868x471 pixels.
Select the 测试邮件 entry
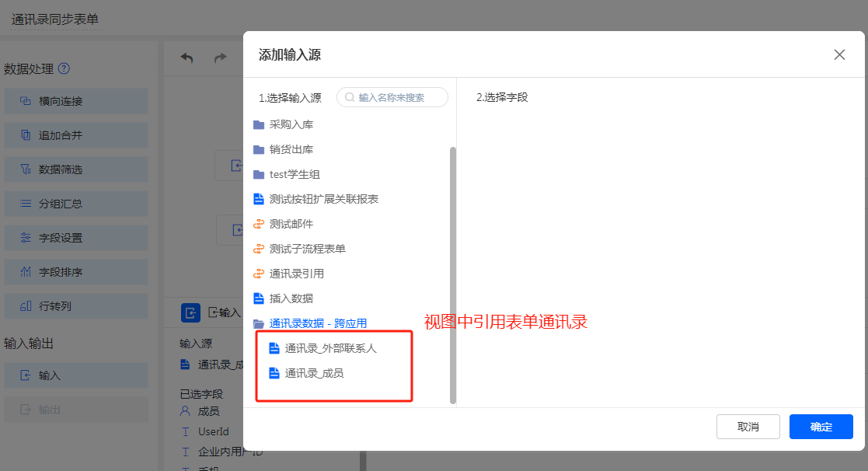[x=291, y=224]
